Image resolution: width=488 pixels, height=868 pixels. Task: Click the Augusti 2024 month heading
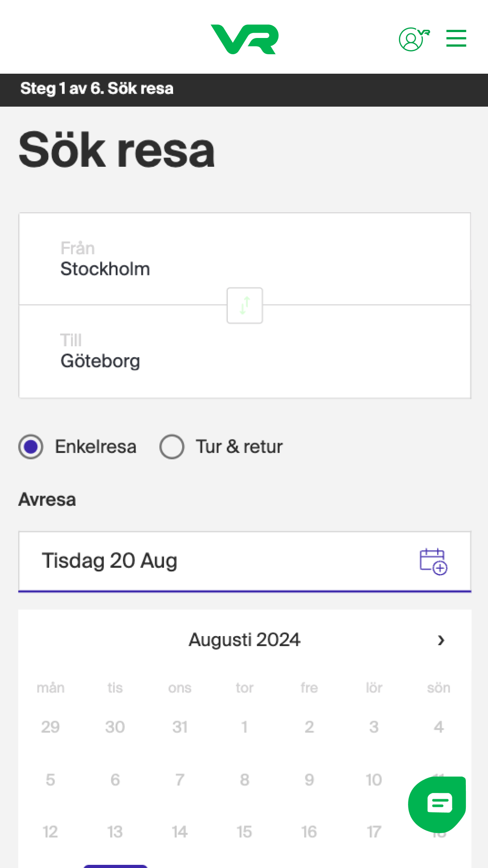point(244,640)
